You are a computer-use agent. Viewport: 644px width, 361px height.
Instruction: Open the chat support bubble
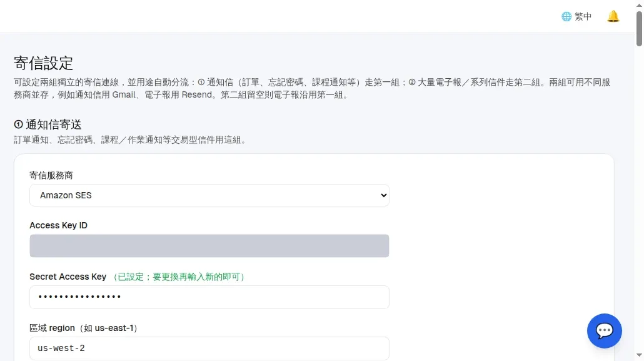604,330
